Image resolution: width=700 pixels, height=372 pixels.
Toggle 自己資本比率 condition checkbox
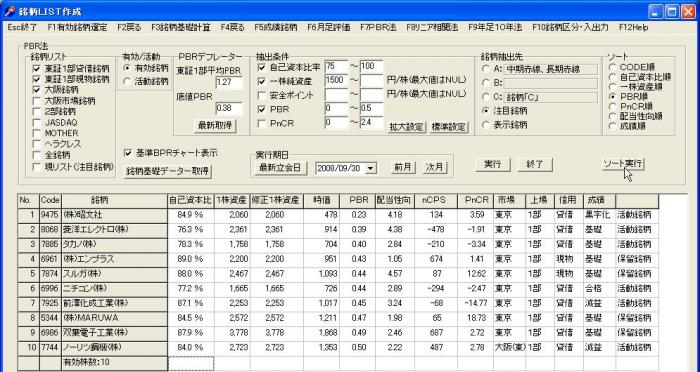(262, 67)
